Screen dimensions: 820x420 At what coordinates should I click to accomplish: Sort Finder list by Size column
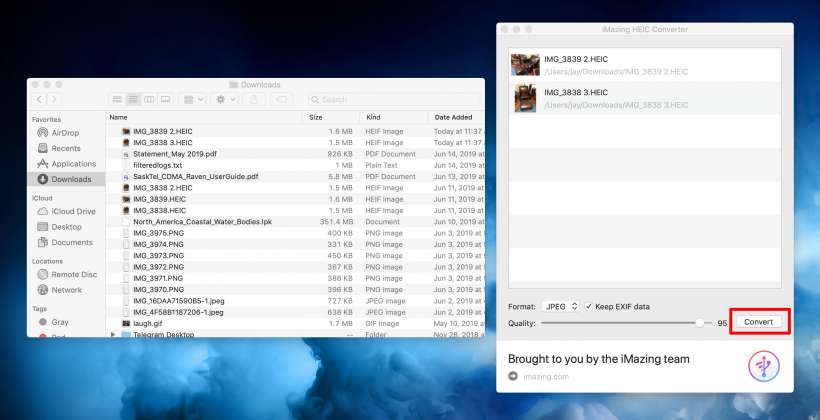332,117
